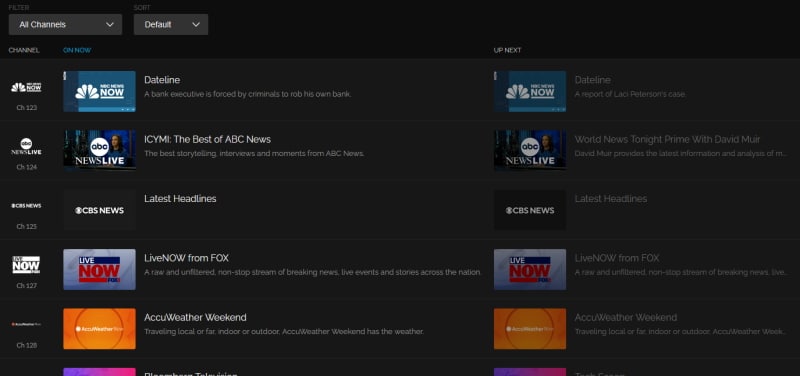Open the On Now Dateline NBC thumbnail
800x376 pixels.
pos(99,91)
